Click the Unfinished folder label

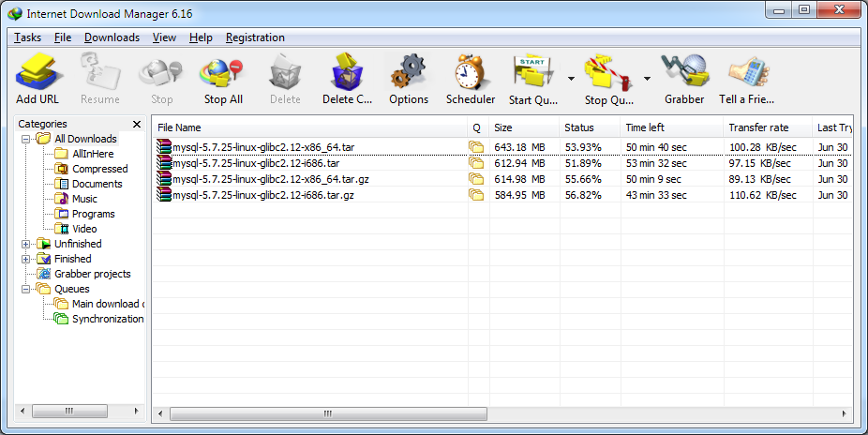(78, 244)
